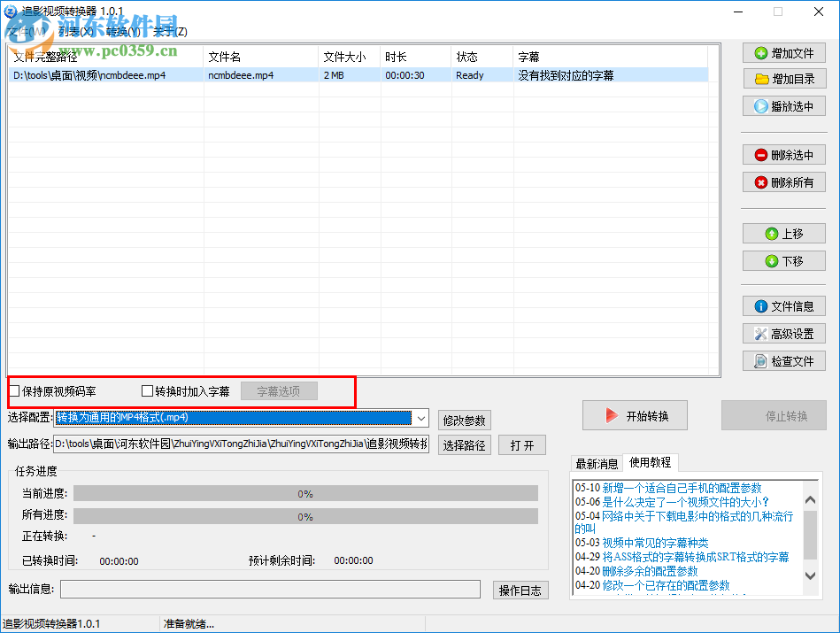Open link 新增一个适合自己手机的配置参数
The image size is (840, 633).
pos(682,488)
